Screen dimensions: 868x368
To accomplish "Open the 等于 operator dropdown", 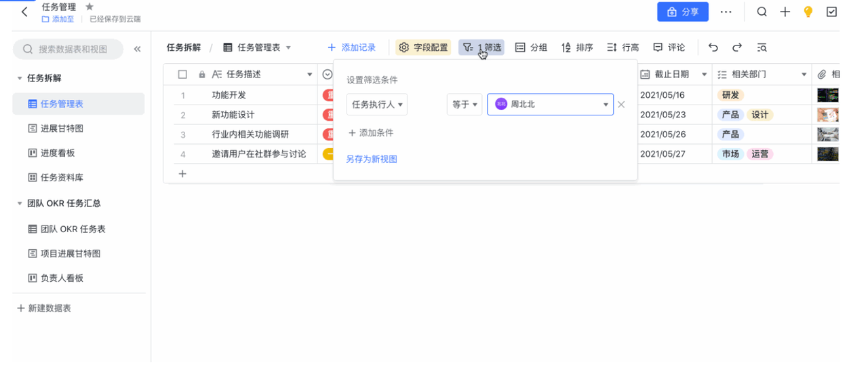I will coord(465,105).
